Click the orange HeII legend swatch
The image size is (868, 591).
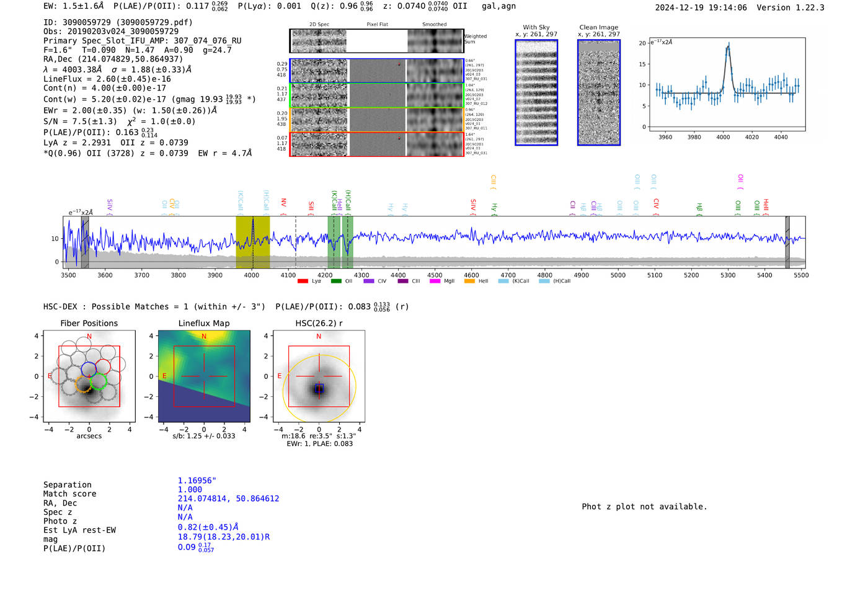(469, 281)
